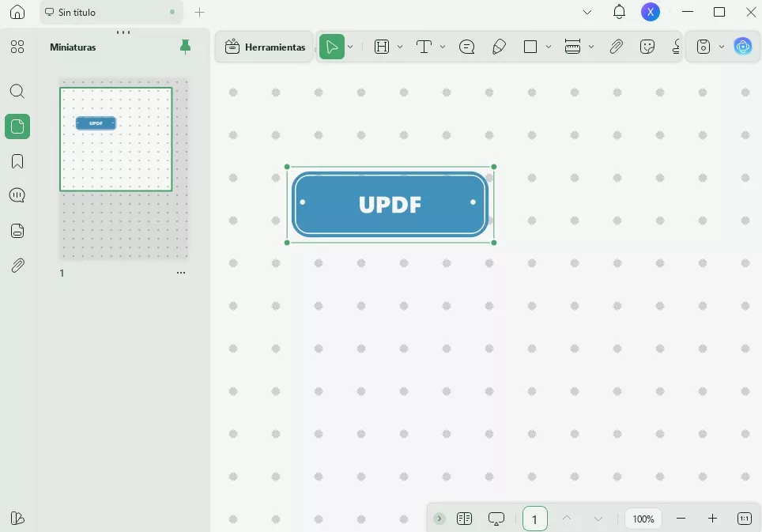Go to the Home icon

point(17,12)
